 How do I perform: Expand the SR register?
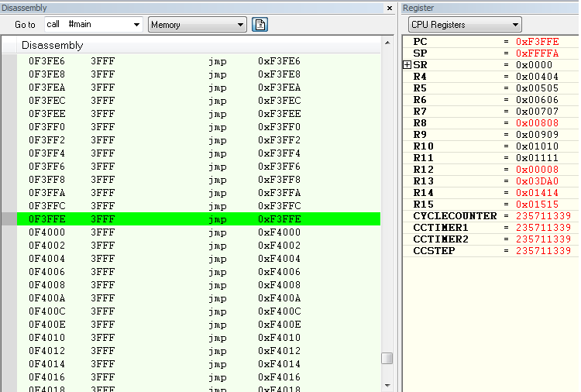point(407,65)
